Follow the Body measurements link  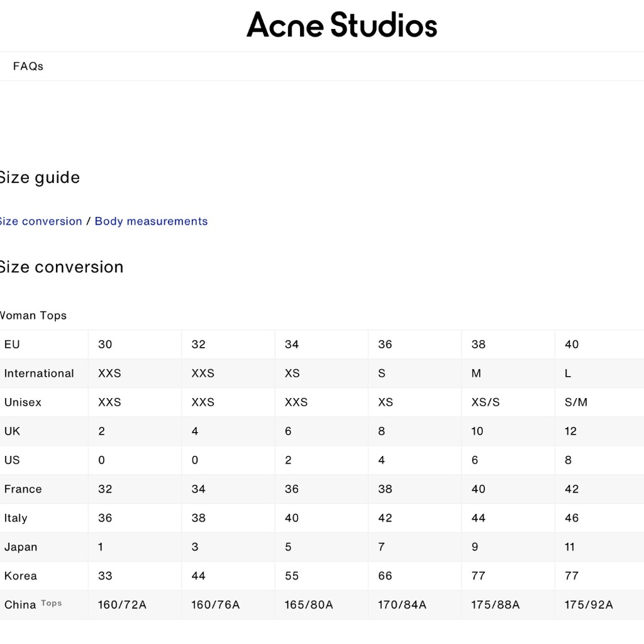151,221
